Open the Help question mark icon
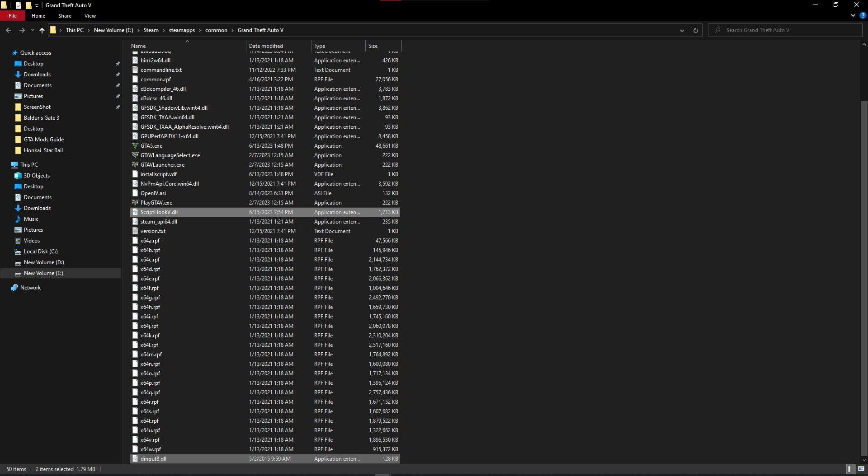This screenshot has height=476, width=868. pyautogui.click(x=863, y=15)
